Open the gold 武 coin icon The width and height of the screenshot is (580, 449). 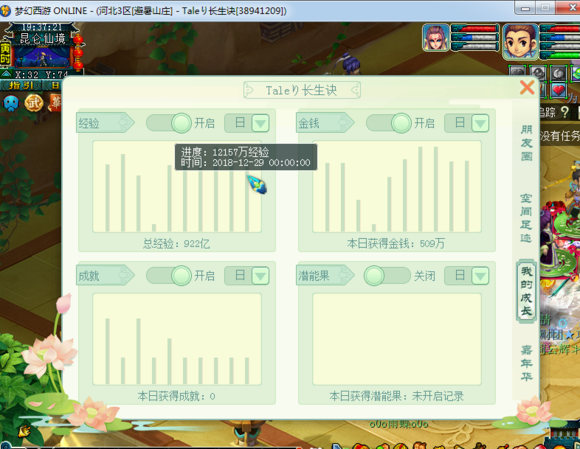[34, 103]
